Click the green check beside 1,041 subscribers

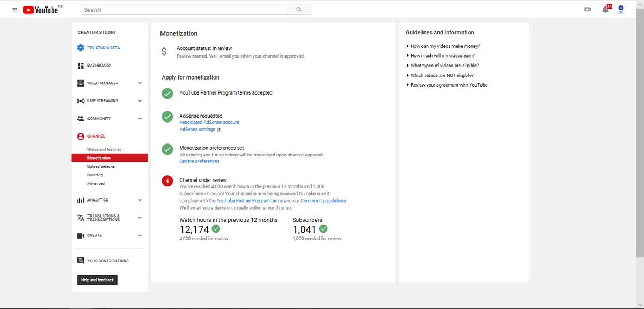coord(323,228)
